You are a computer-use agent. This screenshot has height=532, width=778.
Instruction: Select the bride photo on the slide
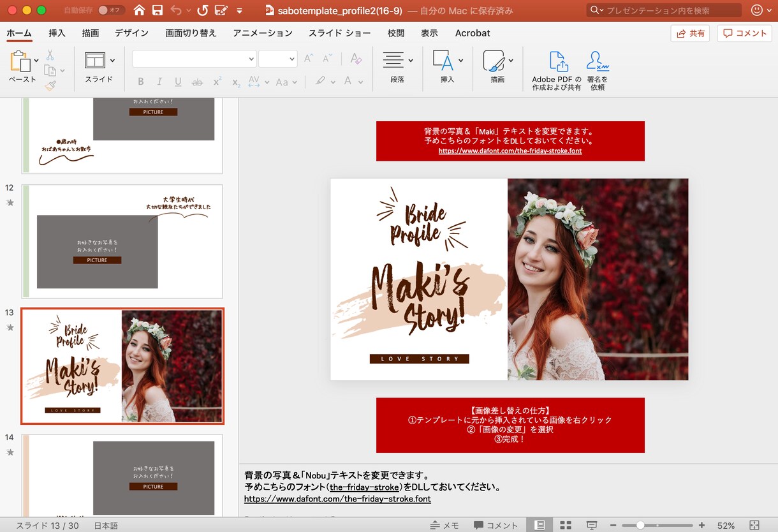point(598,279)
